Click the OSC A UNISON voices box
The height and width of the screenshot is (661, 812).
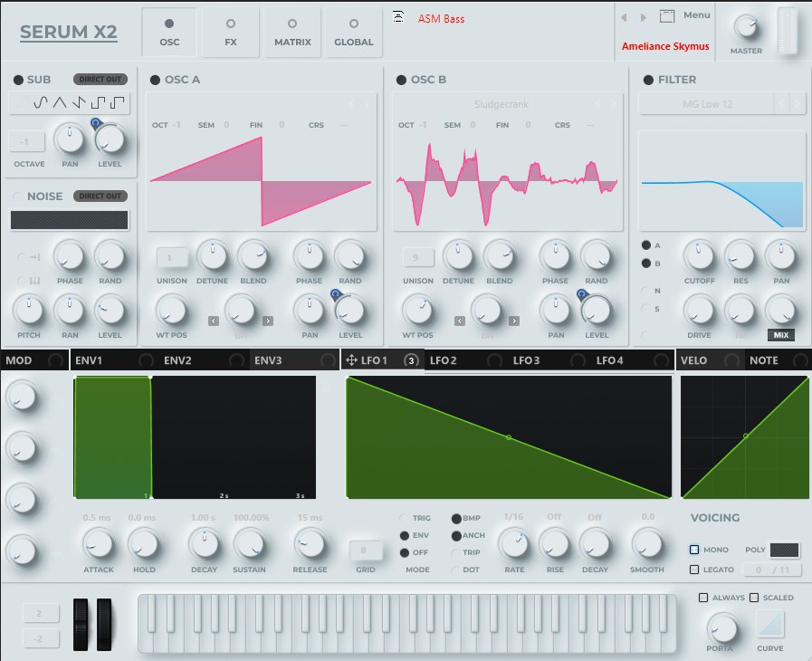(171, 257)
